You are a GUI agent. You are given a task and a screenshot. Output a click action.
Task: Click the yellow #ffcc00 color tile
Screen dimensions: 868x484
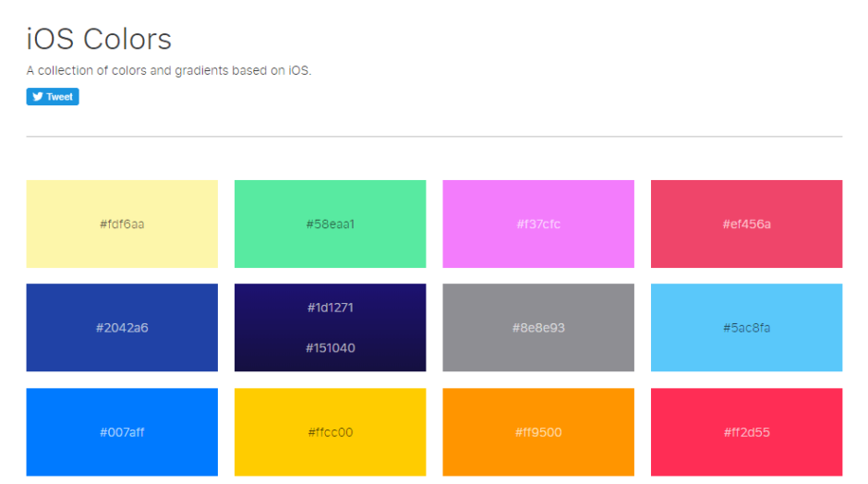(x=330, y=432)
